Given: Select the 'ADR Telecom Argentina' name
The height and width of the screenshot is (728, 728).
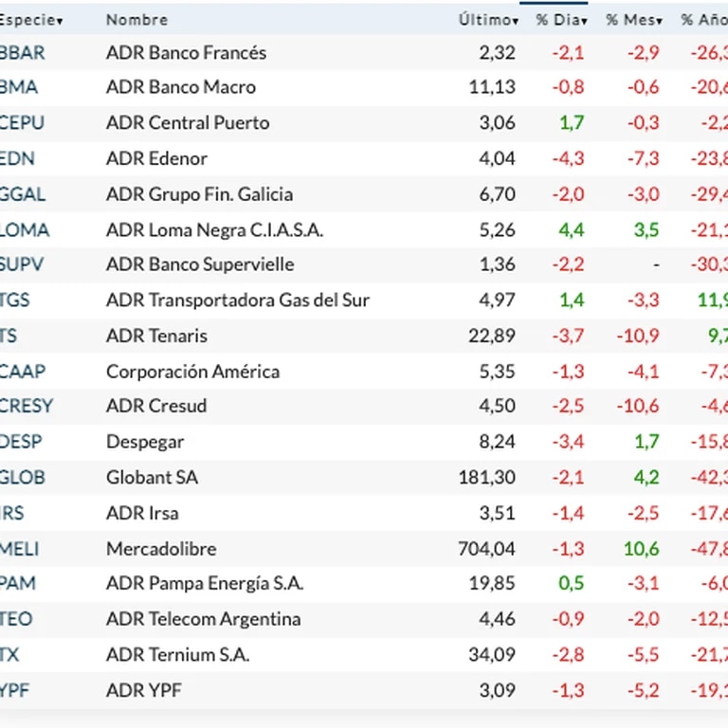Looking at the screenshot, I should tap(204, 619).
